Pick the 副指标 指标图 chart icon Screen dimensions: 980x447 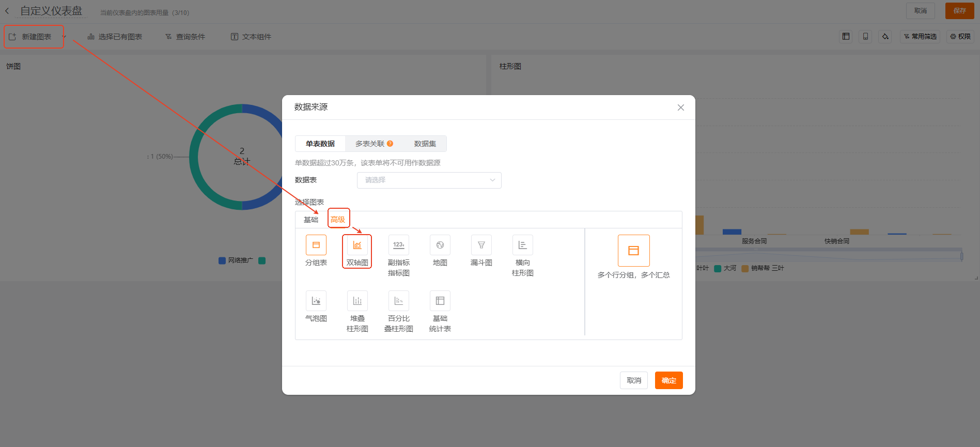point(398,245)
